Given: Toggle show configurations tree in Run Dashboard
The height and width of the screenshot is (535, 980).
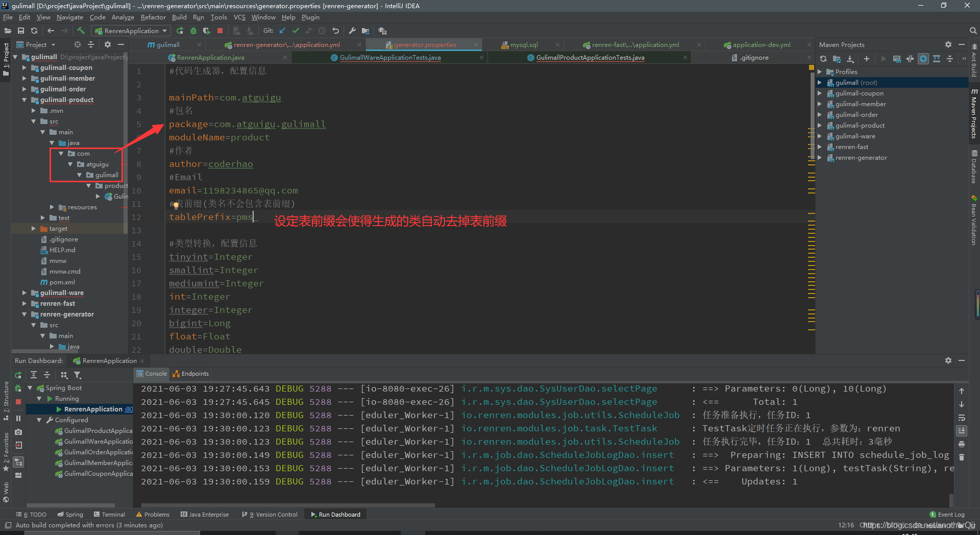Looking at the screenshot, I should (x=18, y=462).
